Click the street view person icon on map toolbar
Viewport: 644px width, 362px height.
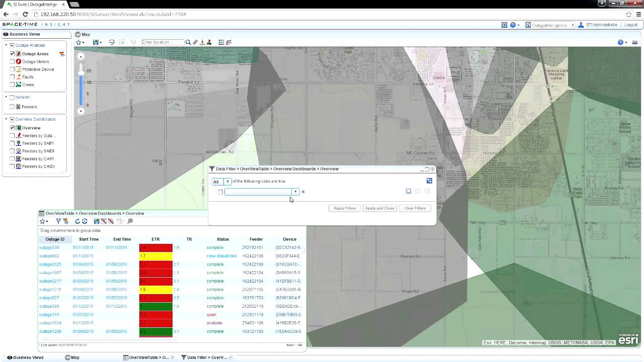202,42
